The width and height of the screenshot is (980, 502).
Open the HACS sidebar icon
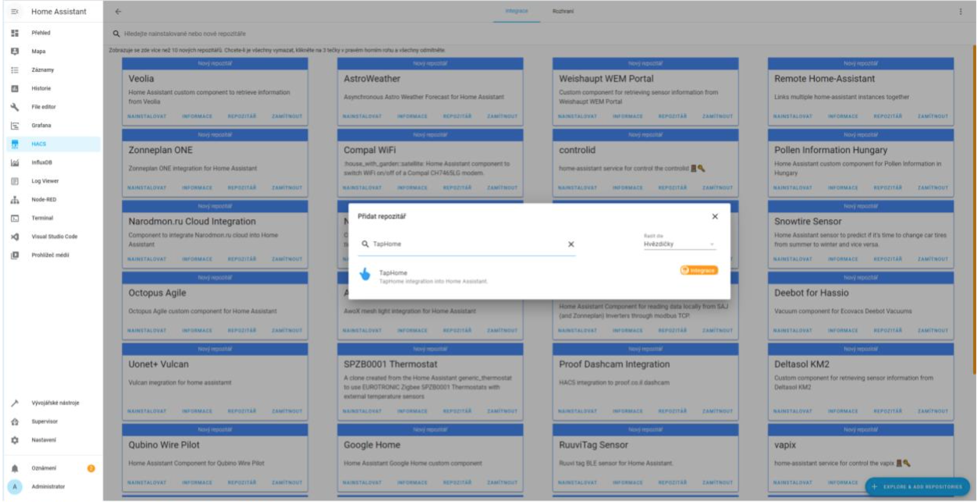15,144
